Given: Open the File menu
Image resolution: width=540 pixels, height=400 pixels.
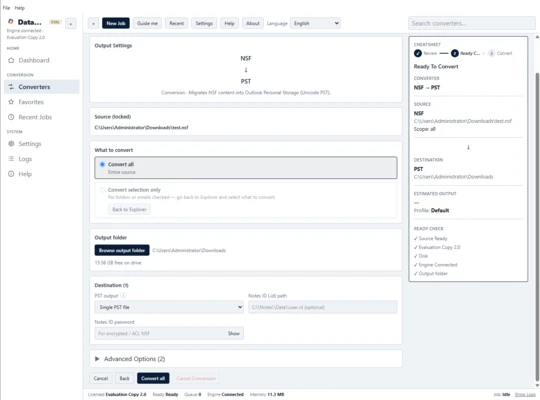Looking at the screenshot, I should click(x=6, y=8).
